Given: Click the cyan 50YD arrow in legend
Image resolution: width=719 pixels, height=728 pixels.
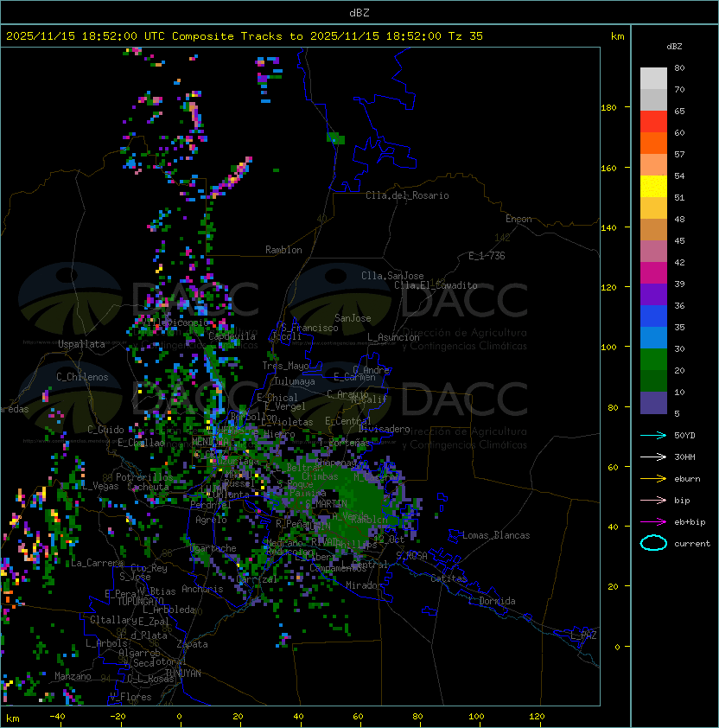Looking at the screenshot, I should pos(653,436).
